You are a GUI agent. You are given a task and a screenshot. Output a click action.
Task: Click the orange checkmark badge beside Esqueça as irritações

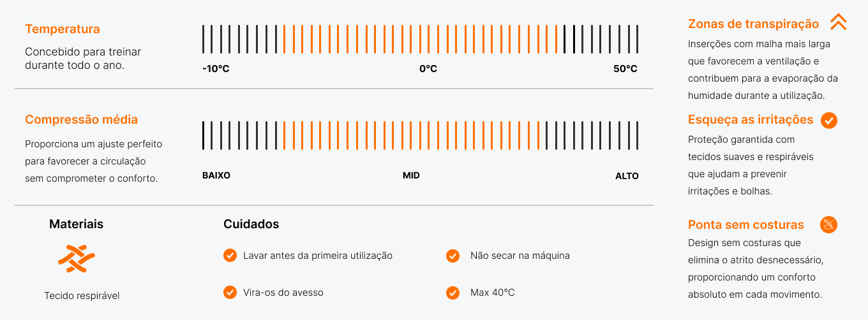tap(829, 120)
